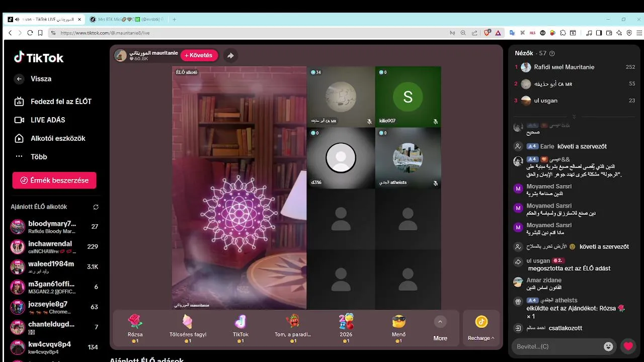Open bloodymary7 recommended live creator

tap(54, 227)
